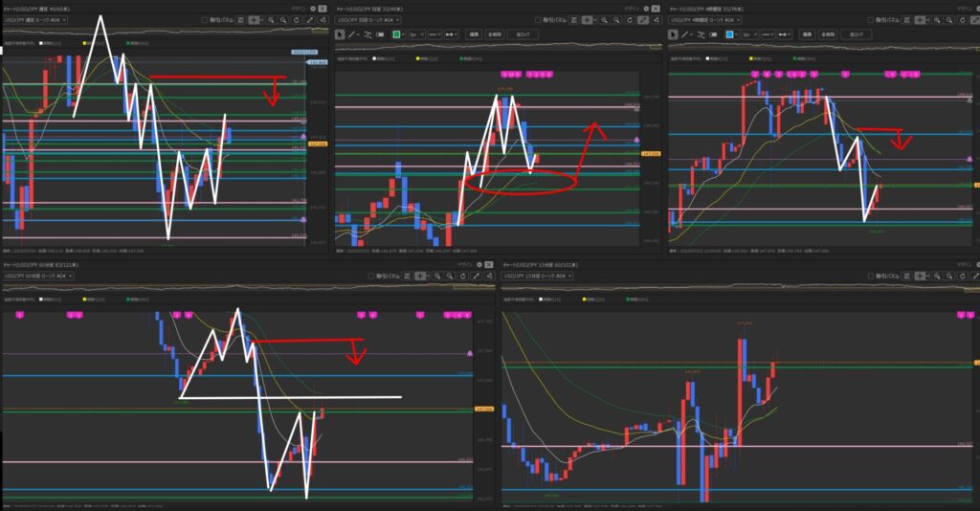Image resolution: width=980 pixels, height=511 pixels.
Task: Select trend line tool in 4-hour chart draw bar
Action: (685, 34)
